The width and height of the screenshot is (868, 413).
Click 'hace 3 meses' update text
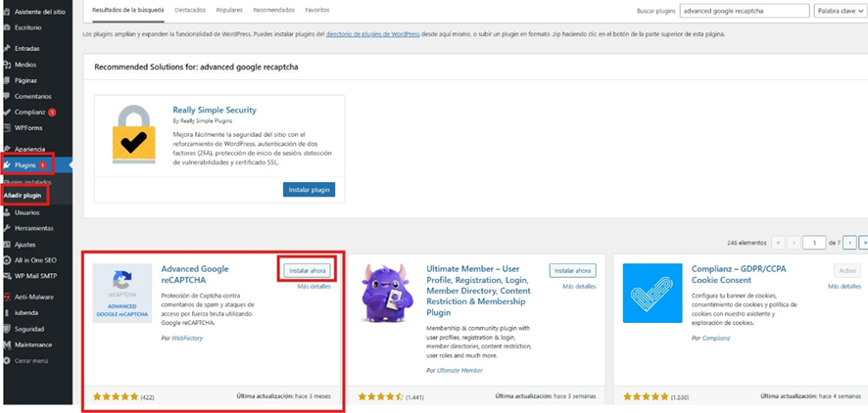(314, 396)
